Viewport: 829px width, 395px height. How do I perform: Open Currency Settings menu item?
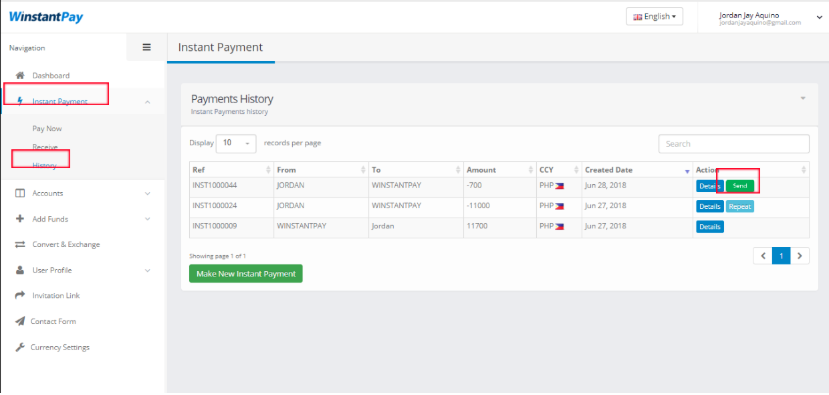(x=60, y=347)
